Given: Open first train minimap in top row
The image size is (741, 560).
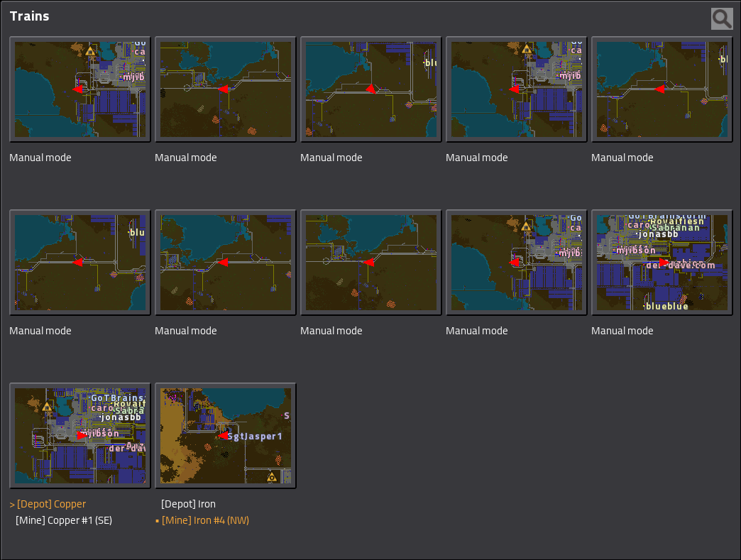Looking at the screenshot, I should (x=80, y=89).
